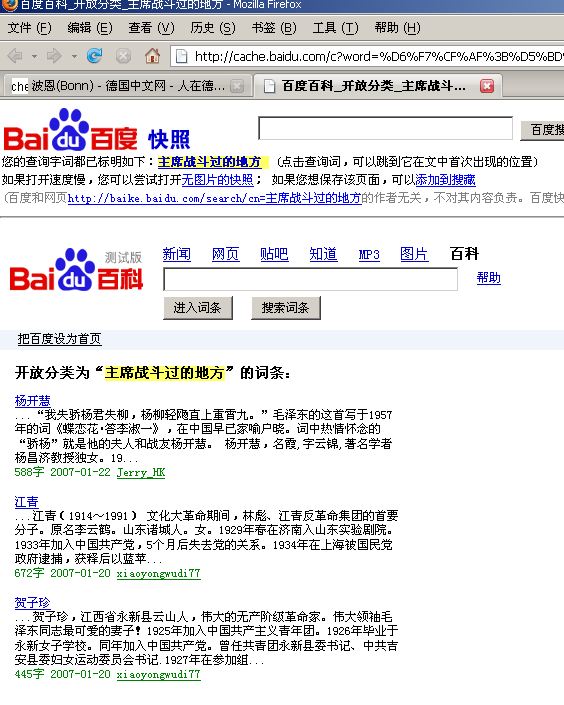Open the 文件 (F) menu
This screenshot has height=705, width=564.
[x=29, y=28]
